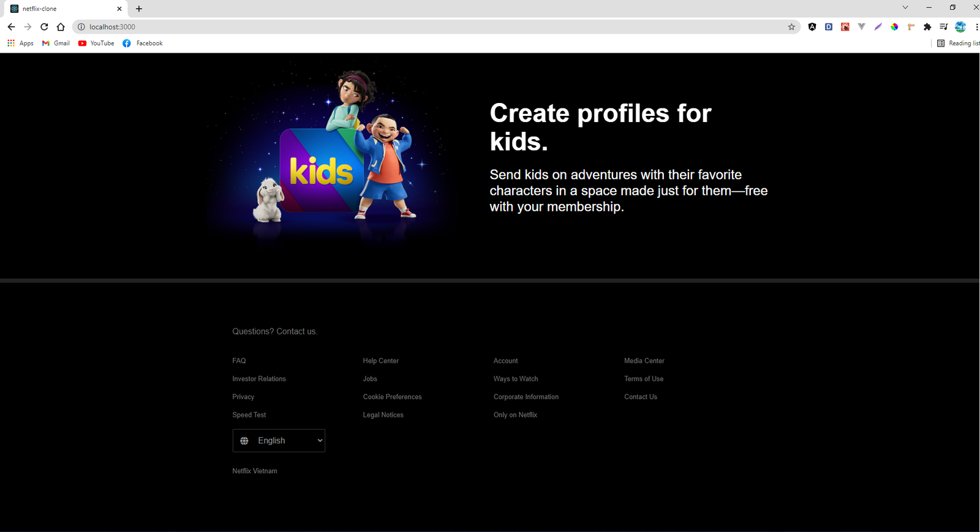Open the purple feather extension icon
This screenshot has width=980, height=532.
click(x=878, y=27)
